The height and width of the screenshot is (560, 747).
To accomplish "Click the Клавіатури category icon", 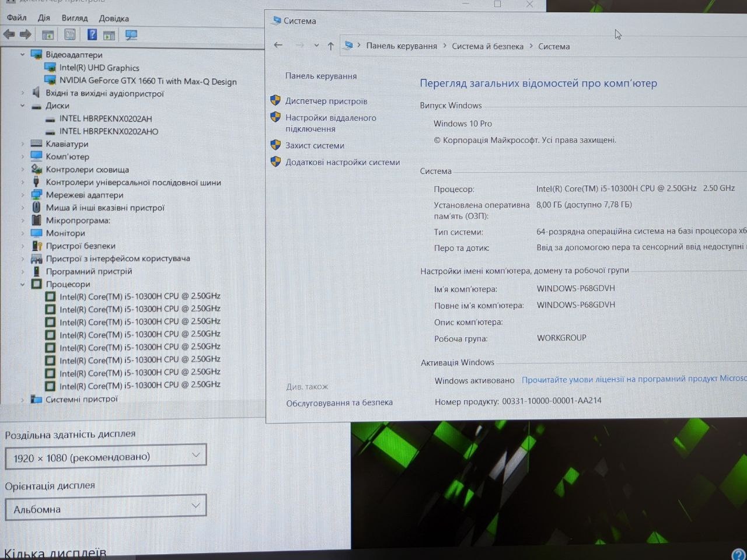I will [36, 143].
